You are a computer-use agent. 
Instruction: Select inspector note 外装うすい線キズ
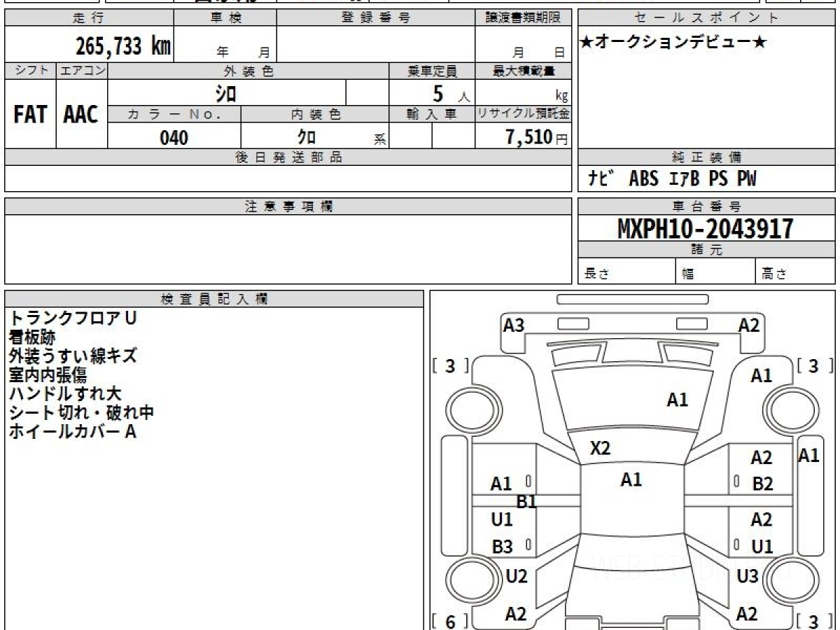coord(73,356)
